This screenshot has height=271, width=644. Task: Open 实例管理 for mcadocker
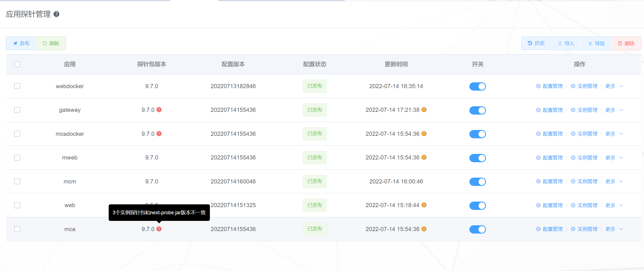[x=584, y=134]
